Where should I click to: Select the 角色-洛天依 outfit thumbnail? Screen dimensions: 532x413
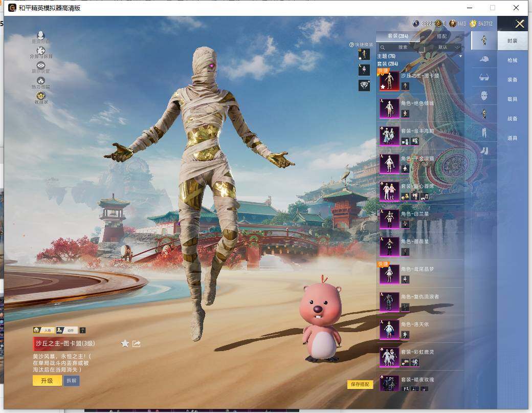389,330
